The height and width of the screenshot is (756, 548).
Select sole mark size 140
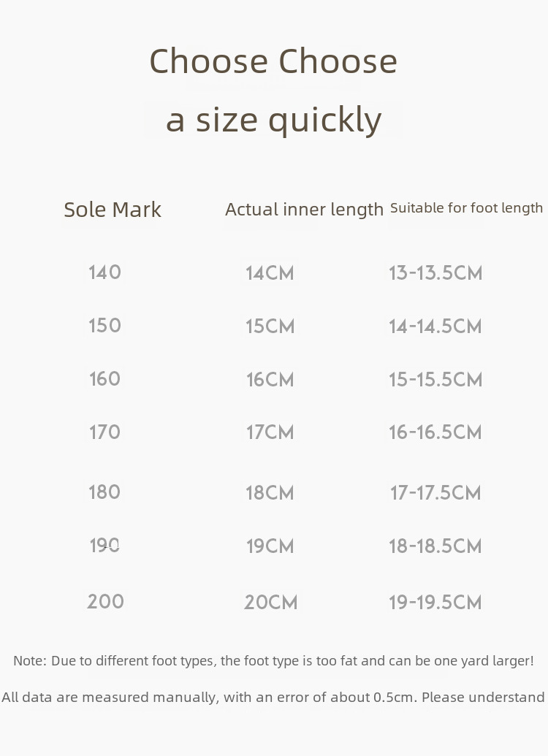point(104,272)
